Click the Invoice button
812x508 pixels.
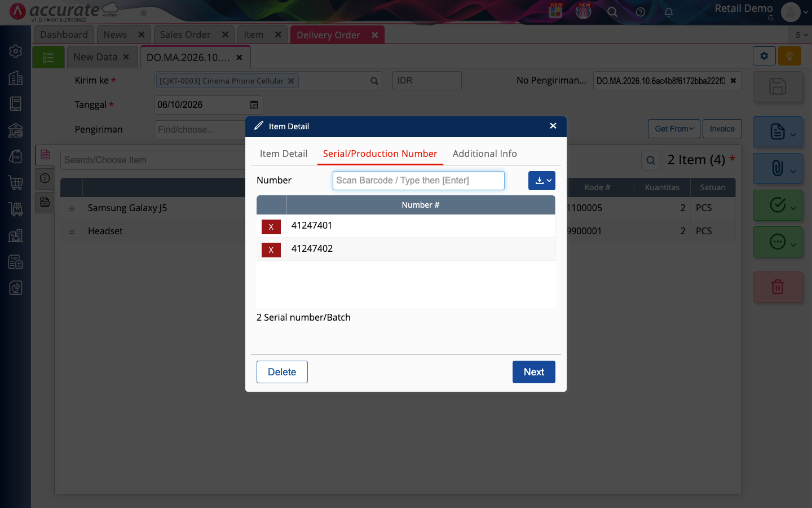point(722,129)
